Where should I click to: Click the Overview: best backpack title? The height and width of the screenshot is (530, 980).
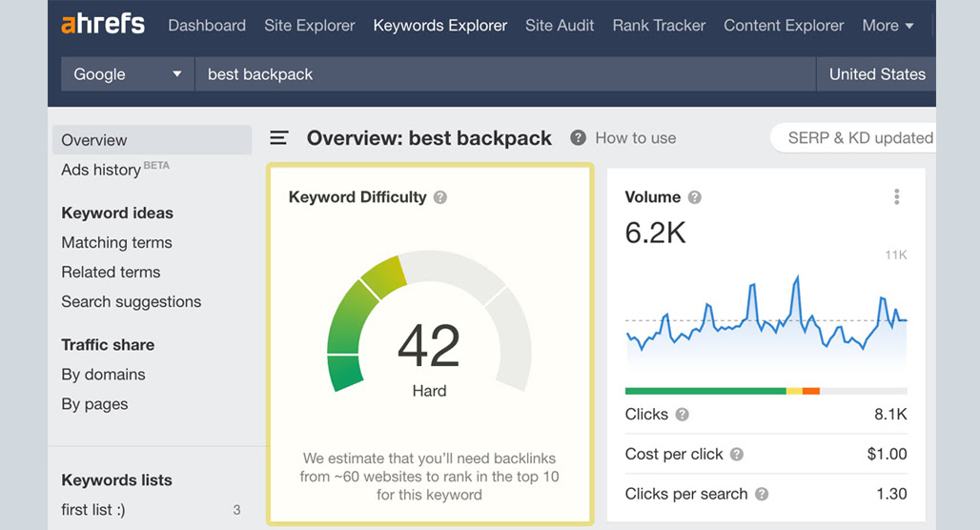coord(429,138)
